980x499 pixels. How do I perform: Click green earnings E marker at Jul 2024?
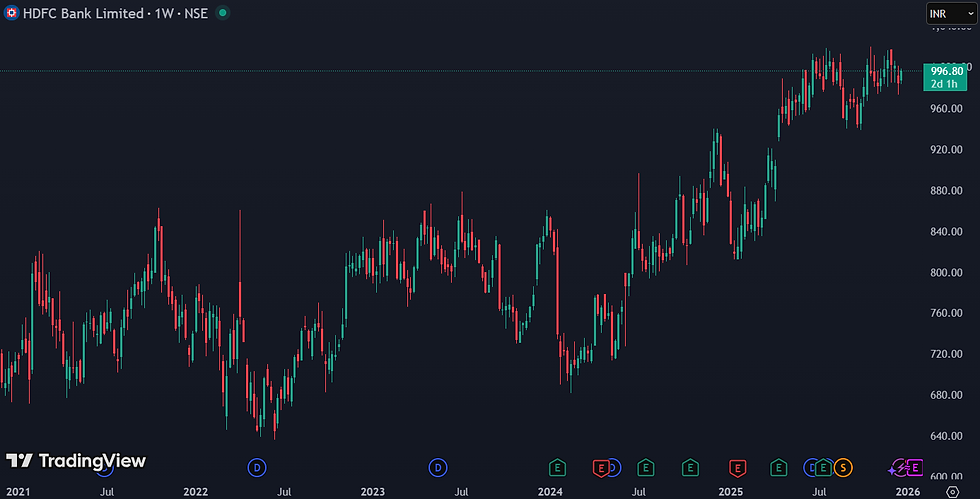point(646,467)
